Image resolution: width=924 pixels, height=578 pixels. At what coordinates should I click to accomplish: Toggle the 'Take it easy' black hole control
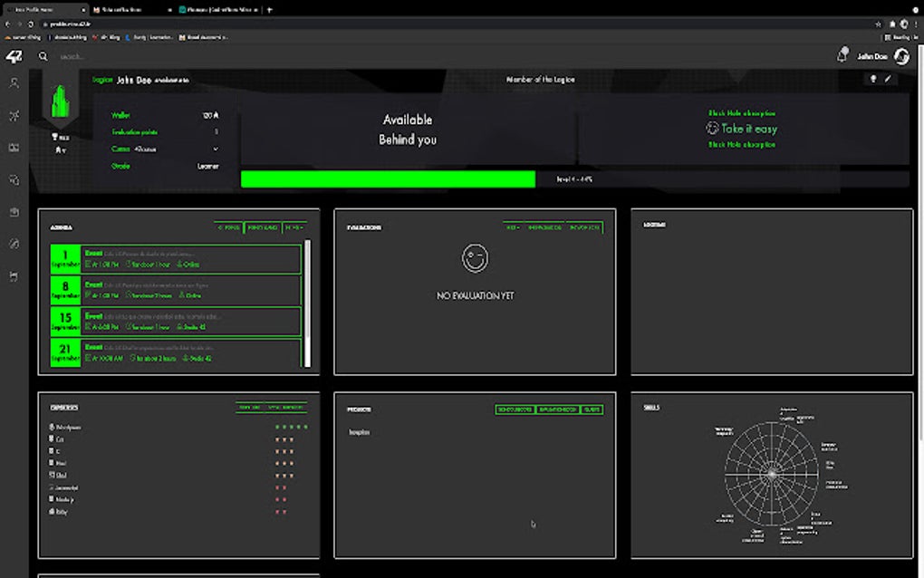click(x=742, y=129)
